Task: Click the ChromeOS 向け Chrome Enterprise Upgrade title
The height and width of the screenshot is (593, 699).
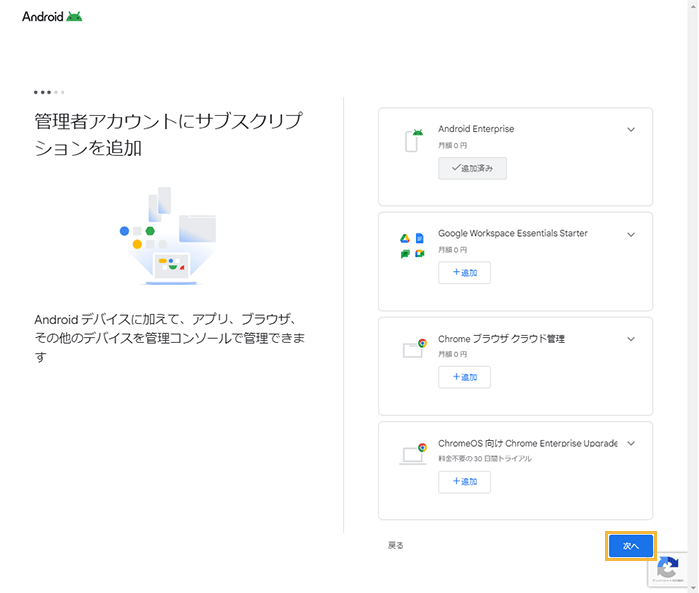Action: 528,443
